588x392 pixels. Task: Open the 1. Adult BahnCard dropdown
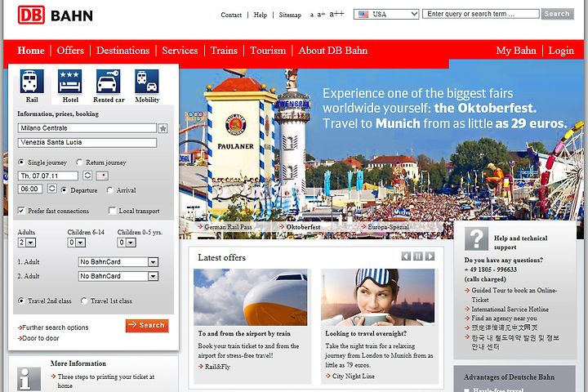pyautogui.click(x=118, y=262)
